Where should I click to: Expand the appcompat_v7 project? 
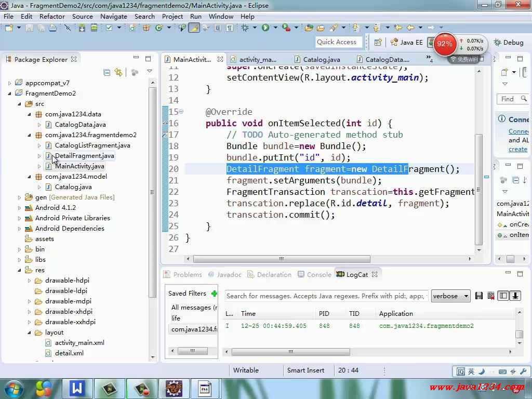9,83
